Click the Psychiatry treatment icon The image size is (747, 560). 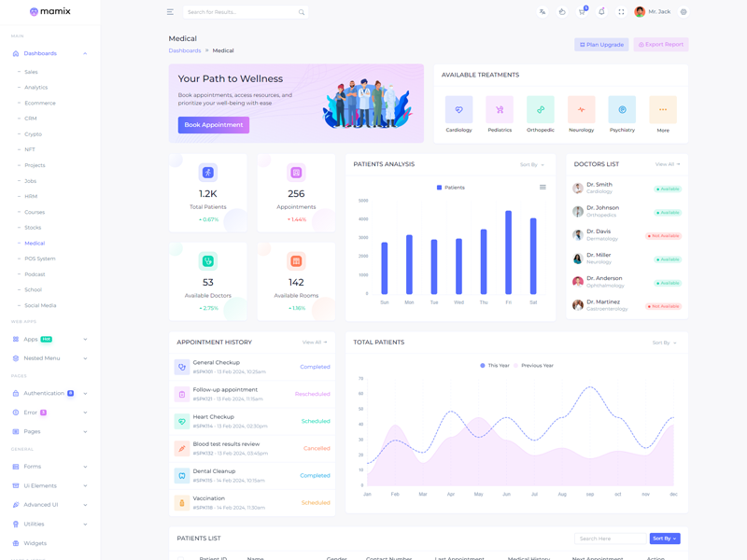(622, 110)
